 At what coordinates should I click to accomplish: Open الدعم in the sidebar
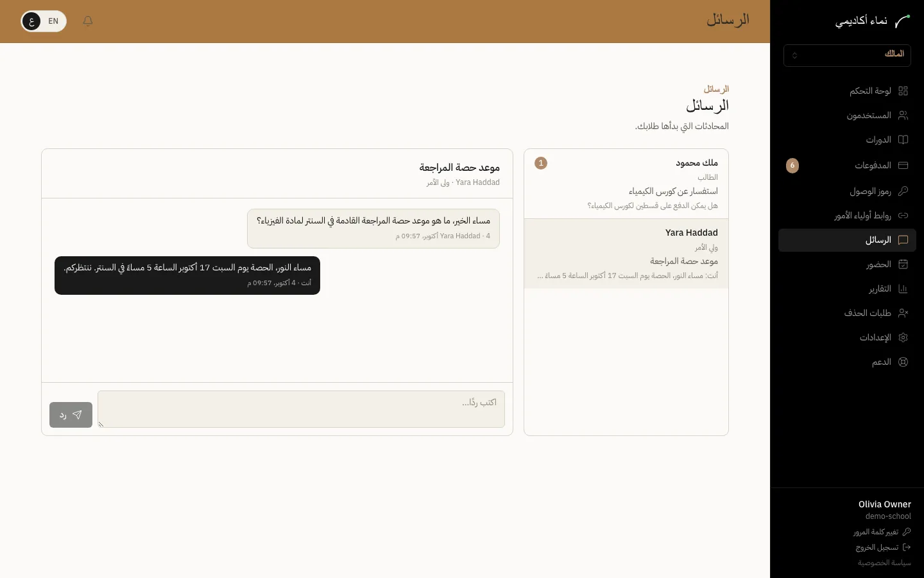click(847, 362)
